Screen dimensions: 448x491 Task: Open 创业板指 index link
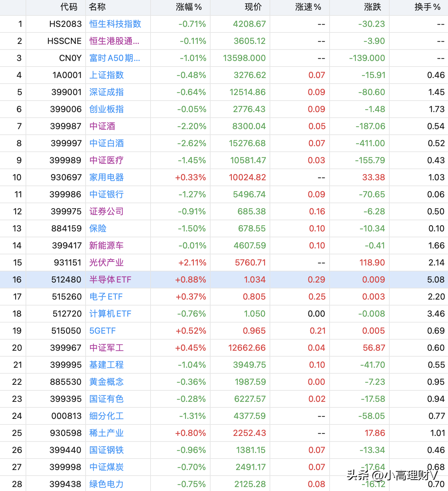coord(107,109)
